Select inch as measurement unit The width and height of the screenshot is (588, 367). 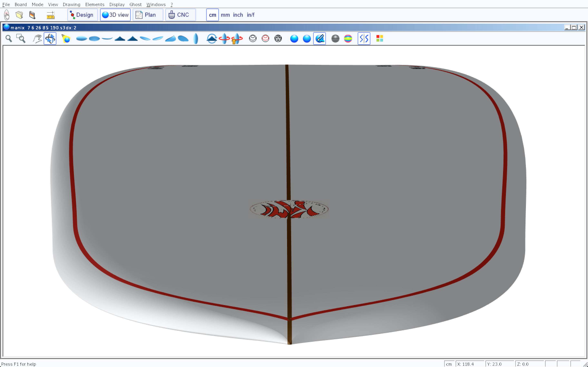[x=238, y=15]
